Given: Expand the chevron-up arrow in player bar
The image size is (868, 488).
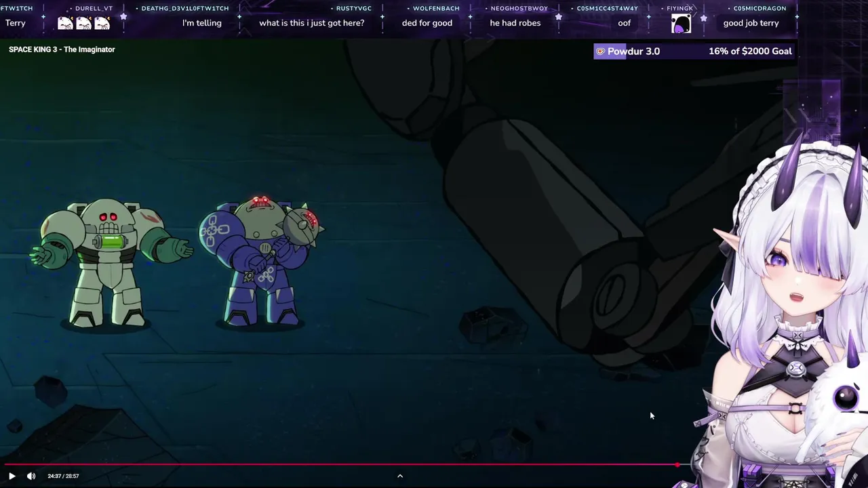Looking at the screenshot, I should (x=400, y=476).
